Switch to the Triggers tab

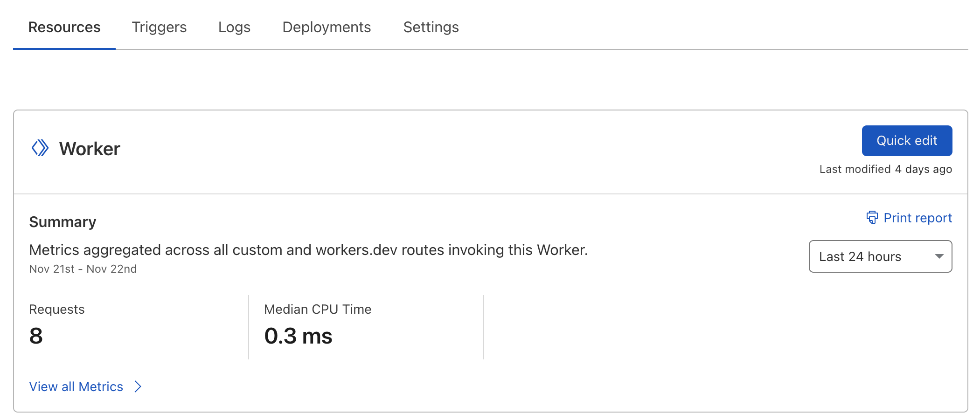click(159, 27)
